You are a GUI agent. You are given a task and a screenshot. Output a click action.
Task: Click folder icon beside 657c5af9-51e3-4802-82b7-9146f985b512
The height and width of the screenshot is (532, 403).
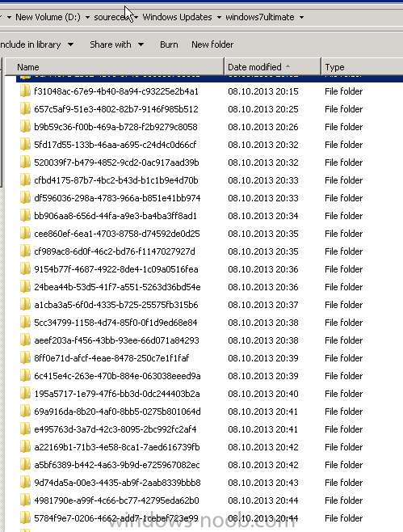click(25, 109)
